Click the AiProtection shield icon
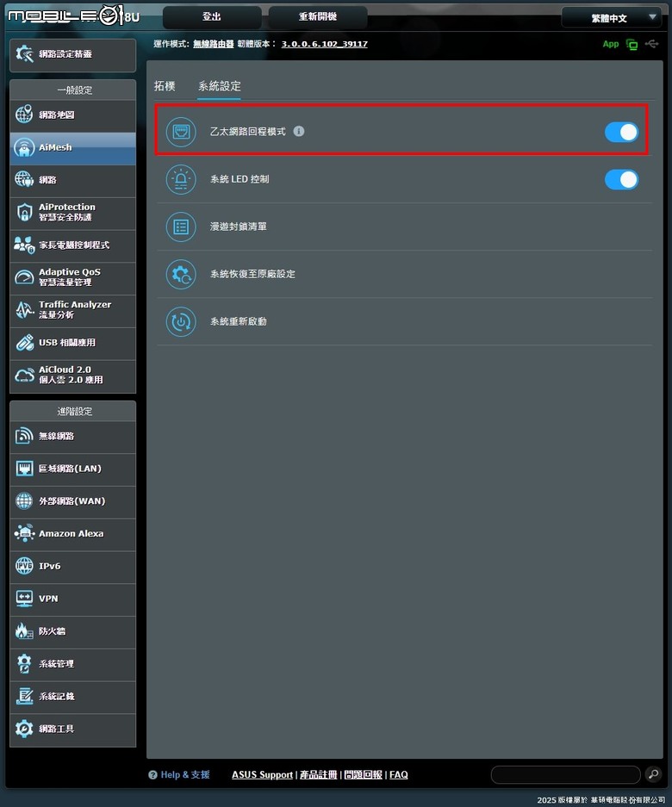This screenshot has height=807, width=672. pos(24,212)
